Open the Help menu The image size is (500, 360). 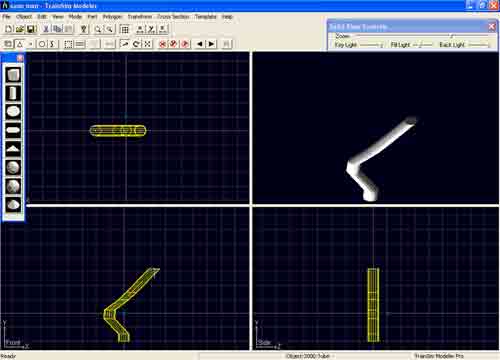pyautogui.click(x=227, y=16)
